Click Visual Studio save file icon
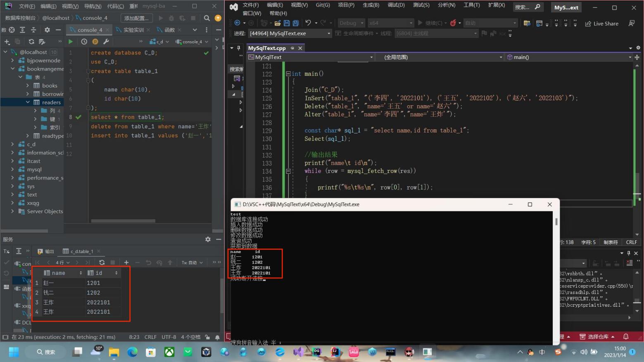This screenshot has height=362, width=644. click(x=287, y=23)
